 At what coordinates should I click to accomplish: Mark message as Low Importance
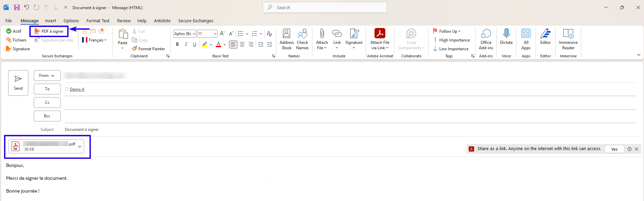point(451,49)
